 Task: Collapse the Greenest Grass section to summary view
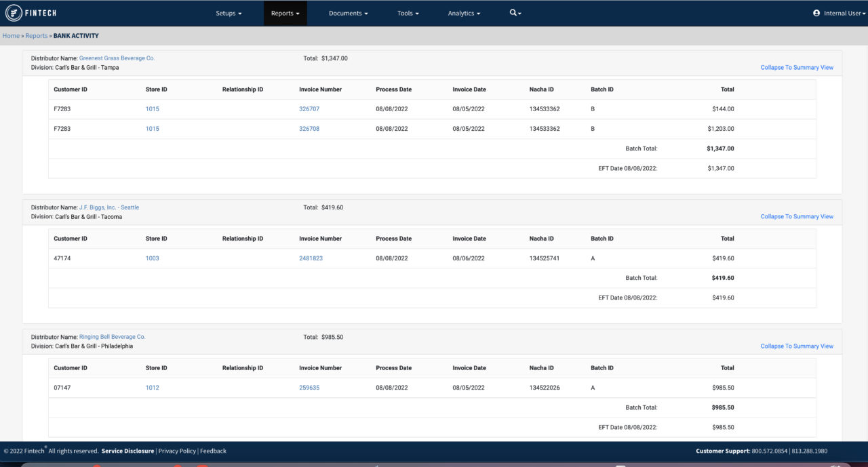pyautogui.click(x=797, y=67)
